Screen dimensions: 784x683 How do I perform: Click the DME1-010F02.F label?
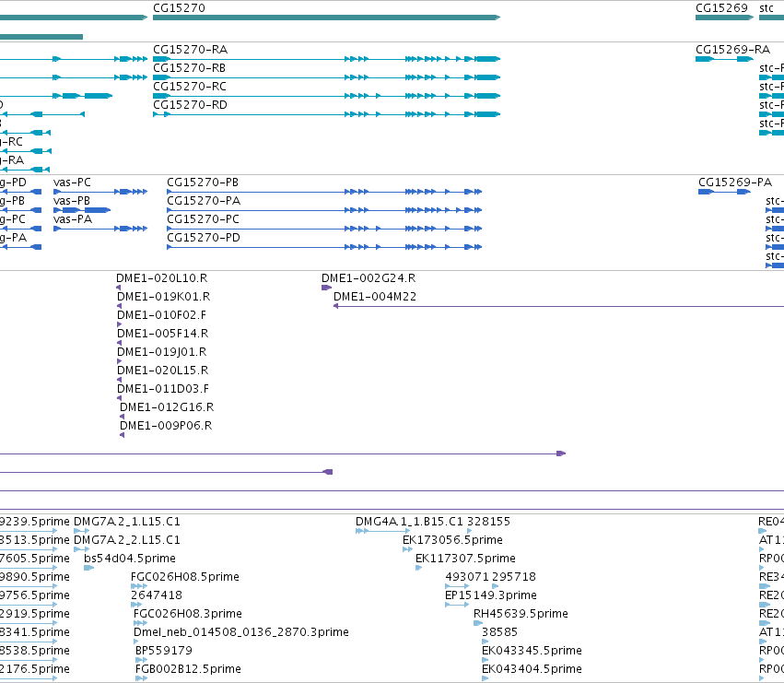pos(161,315)
